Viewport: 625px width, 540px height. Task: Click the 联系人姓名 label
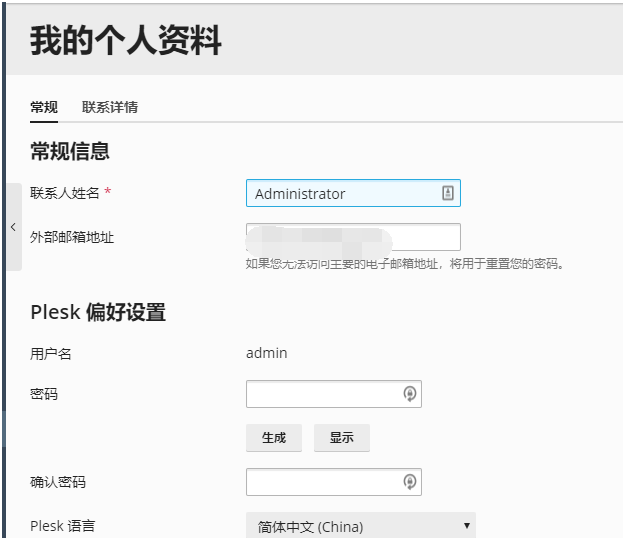tap(65, 193)
